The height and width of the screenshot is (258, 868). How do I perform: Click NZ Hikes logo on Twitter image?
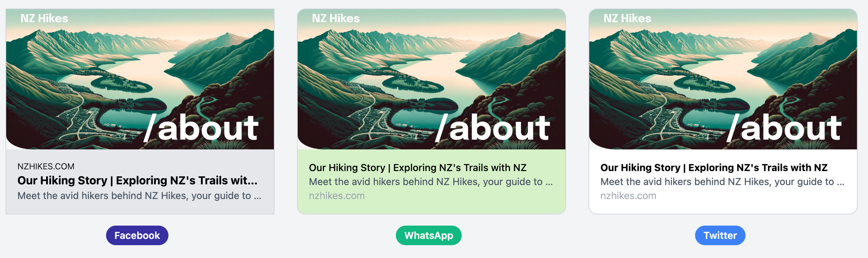(627, 18)
